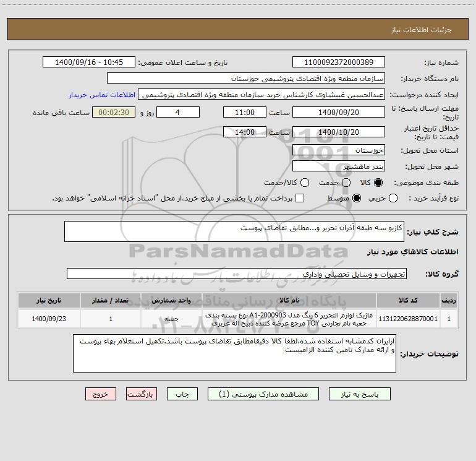Screen dimensions: 476x461
Task: Click the واحد شمارش column header
Action: pos(171,300)
